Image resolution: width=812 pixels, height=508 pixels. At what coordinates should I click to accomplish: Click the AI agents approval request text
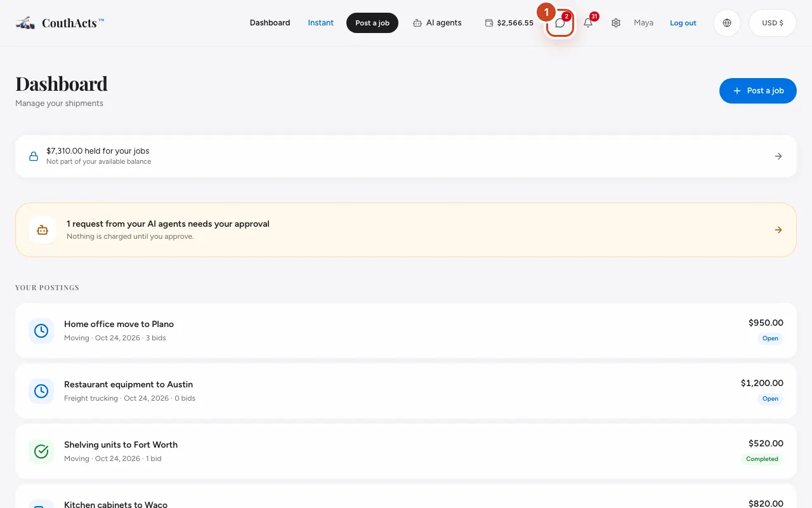tap(168, 224)
